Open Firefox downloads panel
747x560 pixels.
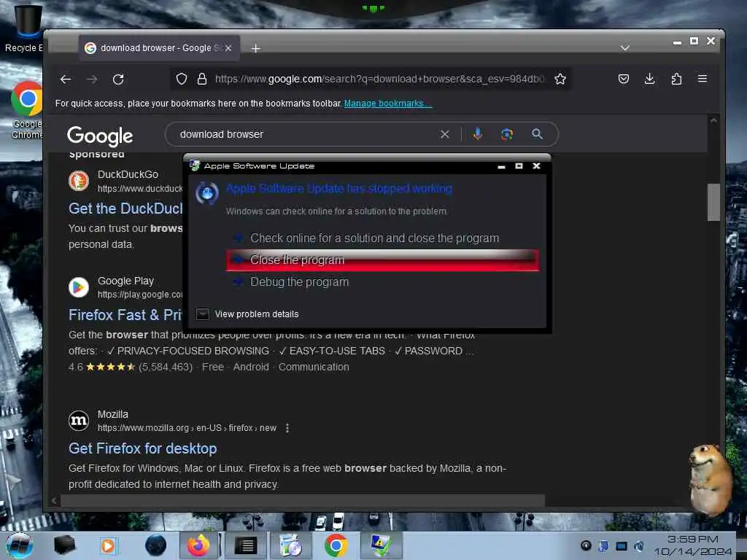tap(649, 79)
